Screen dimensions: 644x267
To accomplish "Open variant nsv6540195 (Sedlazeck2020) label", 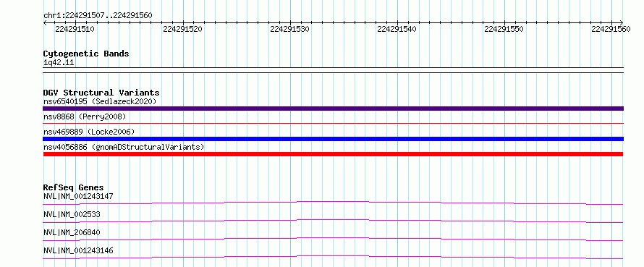I will point(100,101).
